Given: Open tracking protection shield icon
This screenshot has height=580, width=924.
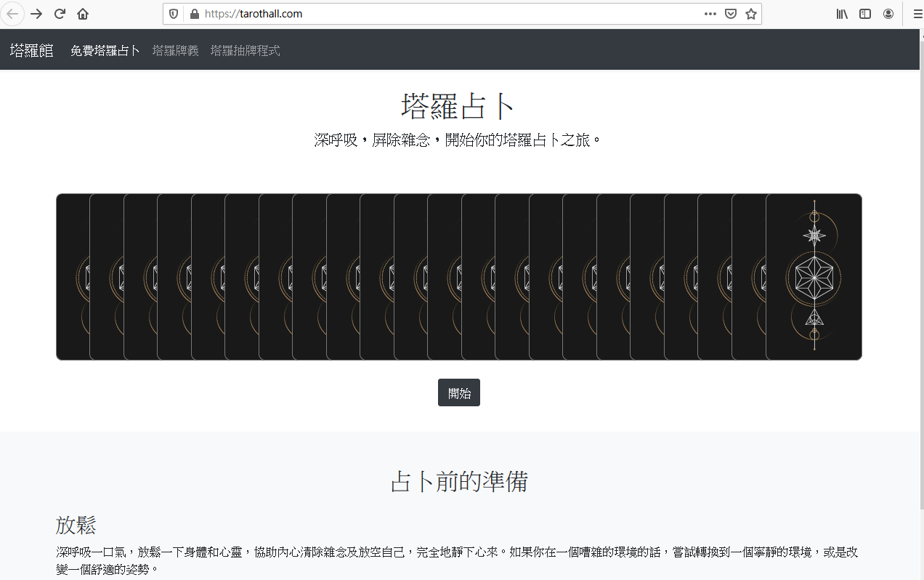Looking at the screenshot, I should pos(174,14).
